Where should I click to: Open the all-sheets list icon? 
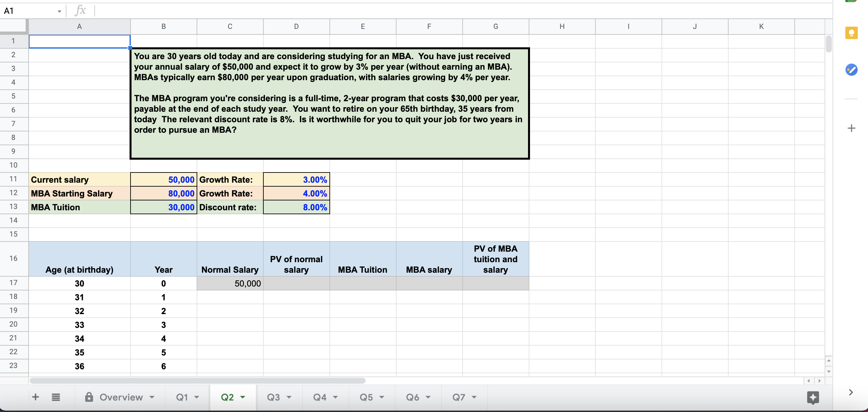coord(56,397)
